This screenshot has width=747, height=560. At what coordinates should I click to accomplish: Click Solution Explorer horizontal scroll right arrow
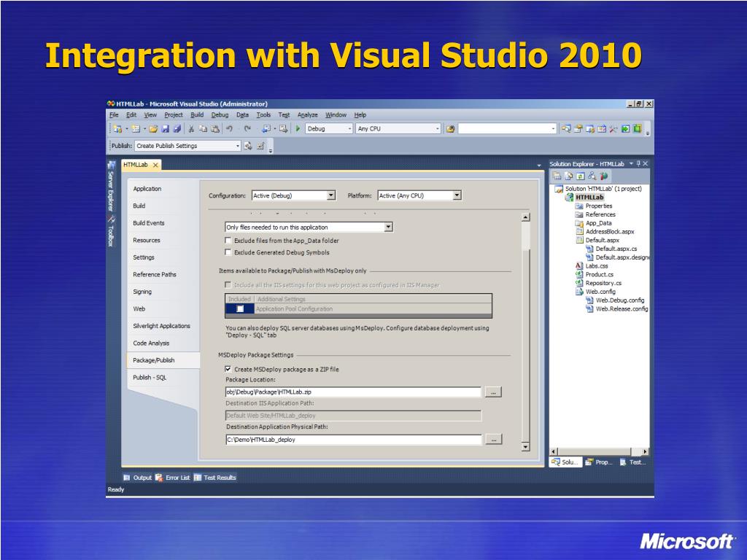[x=645, y=451]
